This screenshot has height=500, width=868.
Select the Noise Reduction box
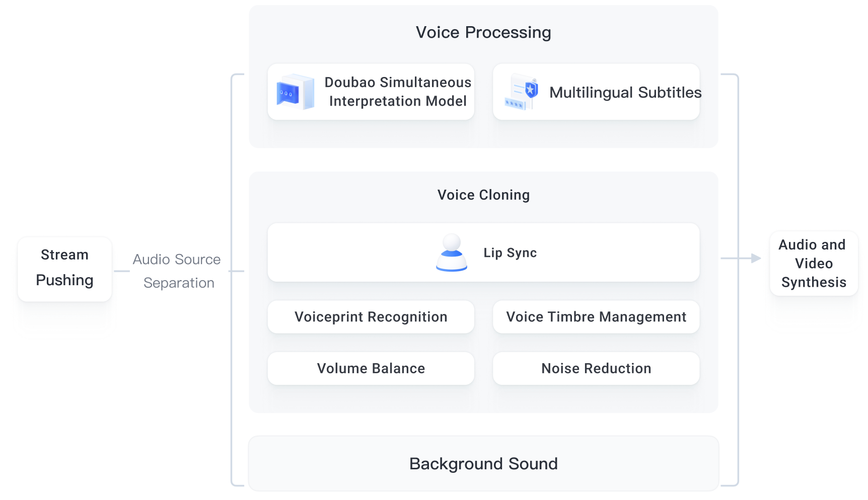pos(596,368)
